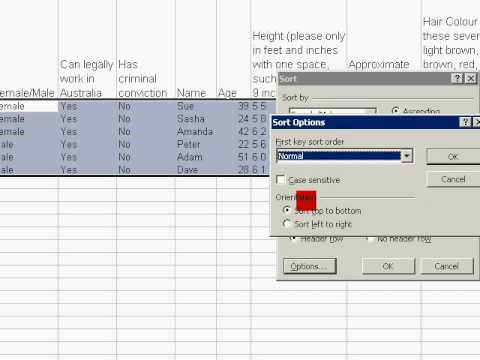Select the Yes cell in Dave's row
This screenshot has height=360, width=480.
87,169
